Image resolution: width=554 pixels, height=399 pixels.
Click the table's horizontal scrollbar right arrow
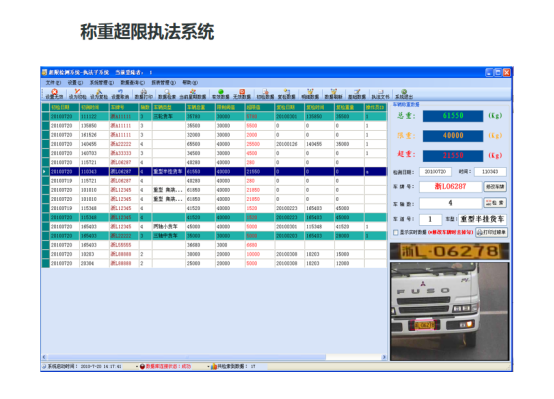384,357
